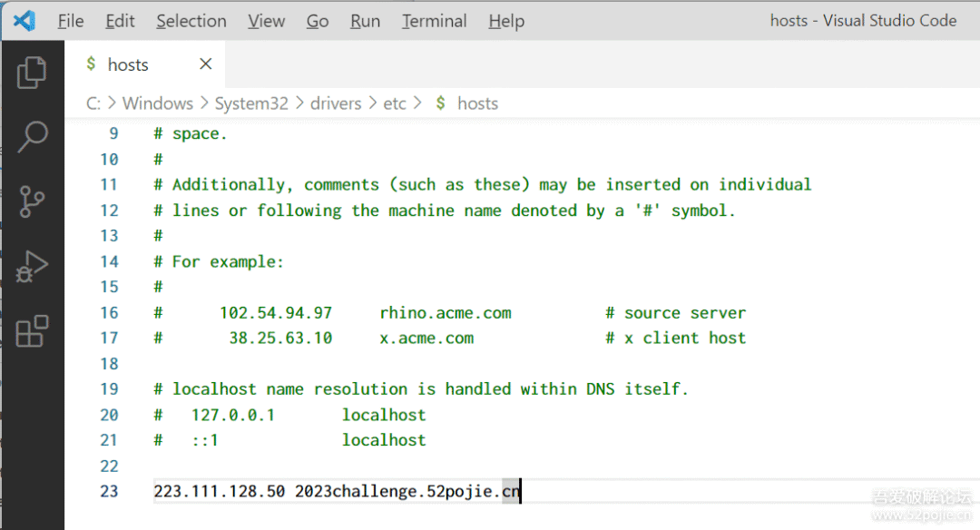Click line number 16 in the gutter
Viewport: 980px width, 530px height.
pyautogui.click(x=109, y=312)
